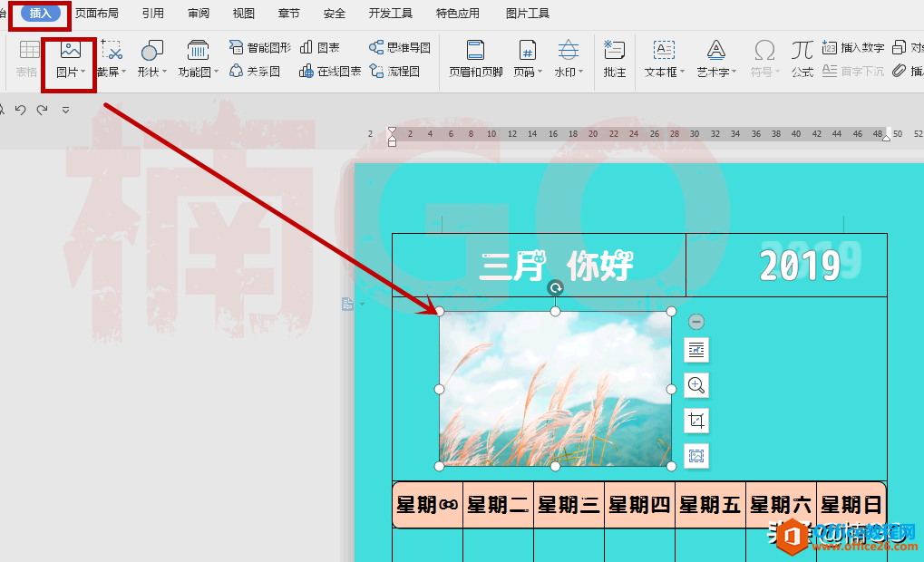The width and height of the screenshot is (924, 562).
Task: Click 首字下沉 drop cap
Action: pos(853,72)
